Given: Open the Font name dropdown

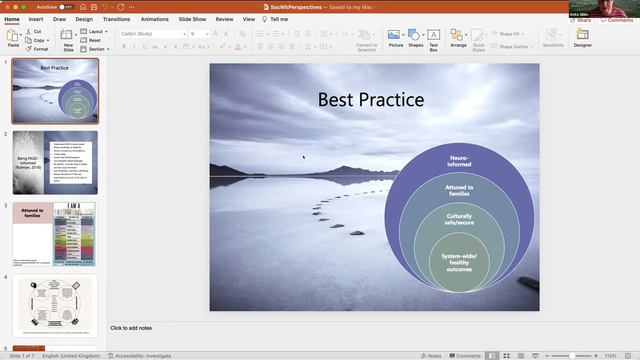Looking at the screenshot, I should 184,34.
